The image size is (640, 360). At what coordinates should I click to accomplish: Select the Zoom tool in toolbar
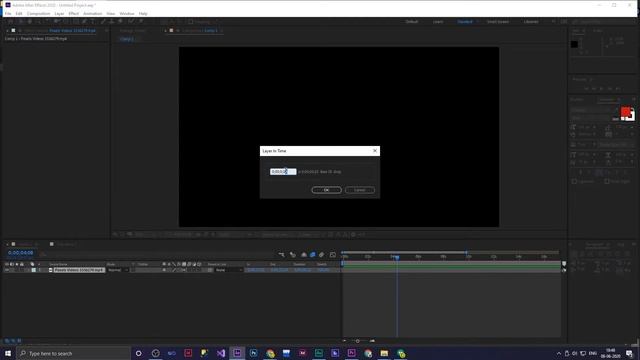(x=38, y=21)
